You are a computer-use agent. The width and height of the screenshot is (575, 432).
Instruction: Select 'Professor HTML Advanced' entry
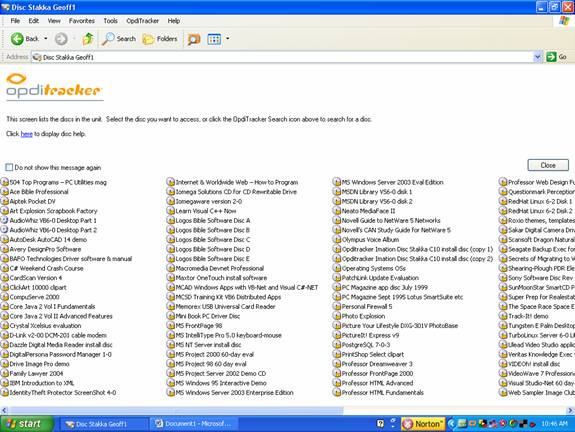pos(377,383)
